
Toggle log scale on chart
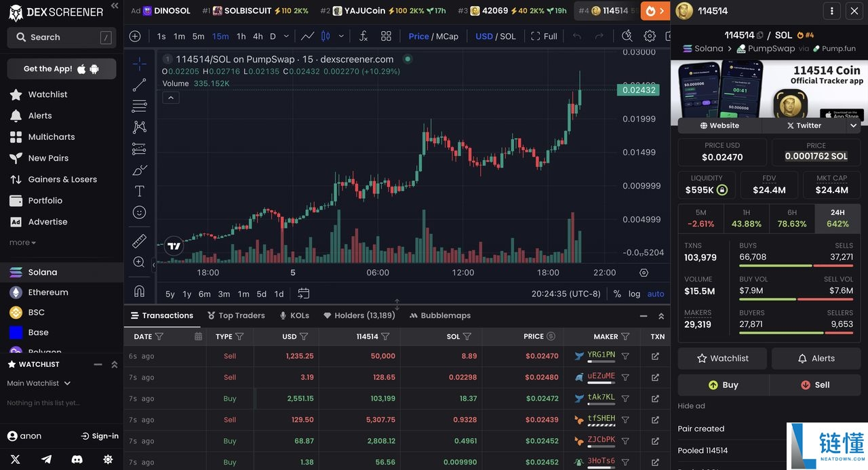[634, 294]
